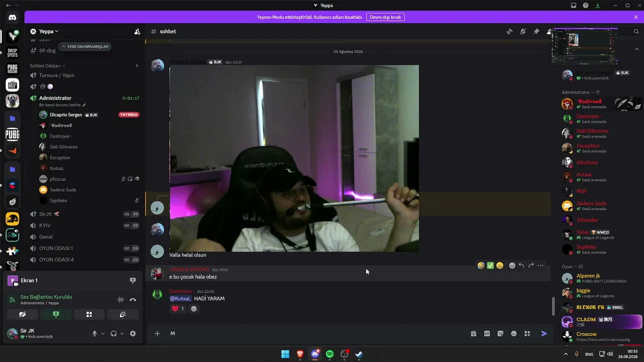Open the 69-dog text channel
The width and height of the screenshot is (644, 362).
tap(47, 50)
